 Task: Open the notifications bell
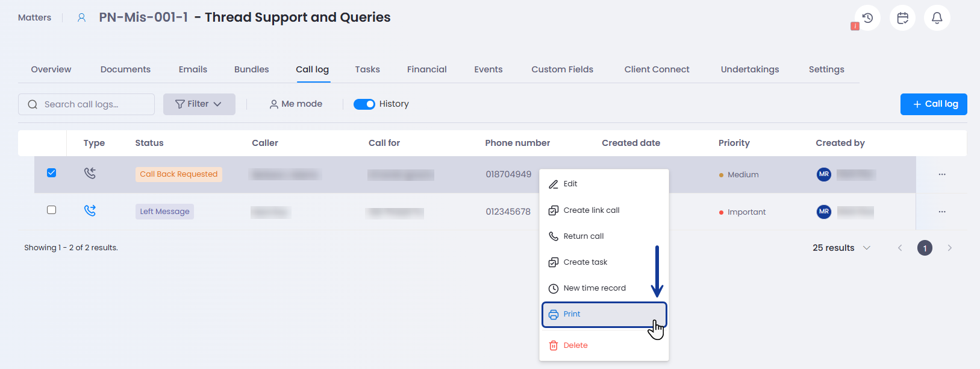(x=937, y=18)
